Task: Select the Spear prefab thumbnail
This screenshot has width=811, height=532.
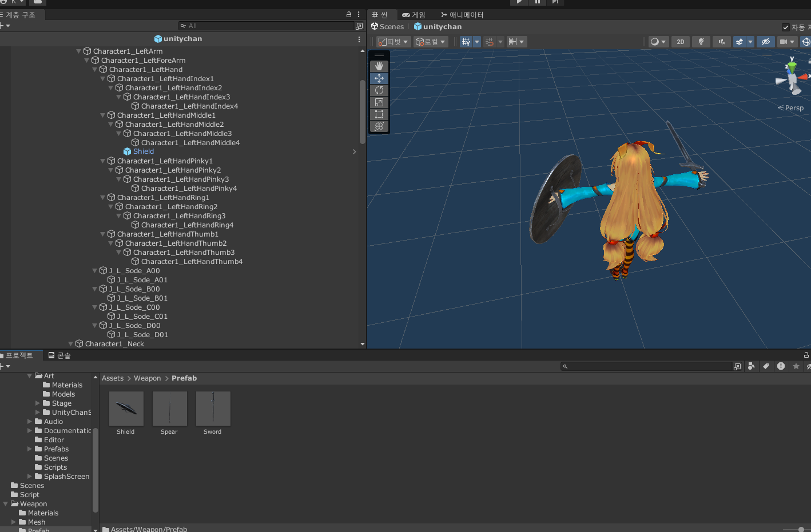Action: pyautogui.click(x=169, y=409)
